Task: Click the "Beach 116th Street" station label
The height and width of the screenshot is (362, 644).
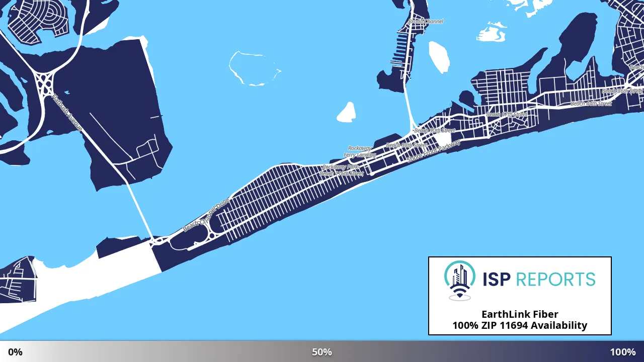Action: click(342, 173)
